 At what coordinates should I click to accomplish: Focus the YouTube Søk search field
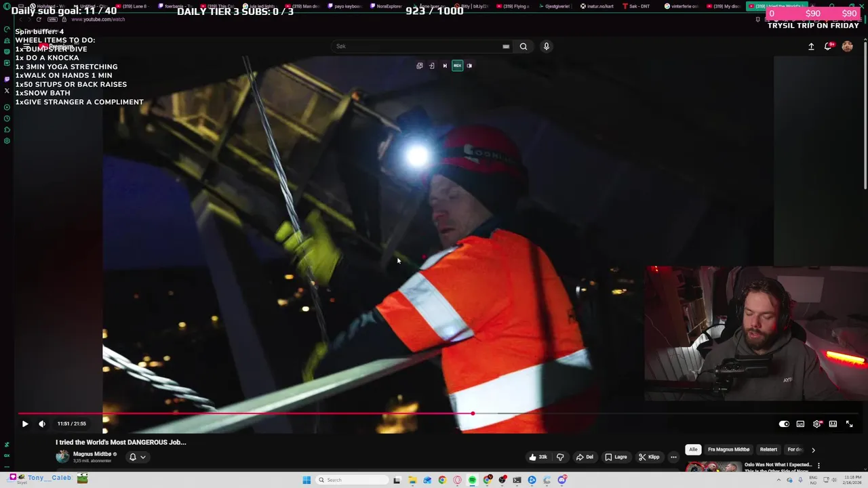tap(417, 46)
